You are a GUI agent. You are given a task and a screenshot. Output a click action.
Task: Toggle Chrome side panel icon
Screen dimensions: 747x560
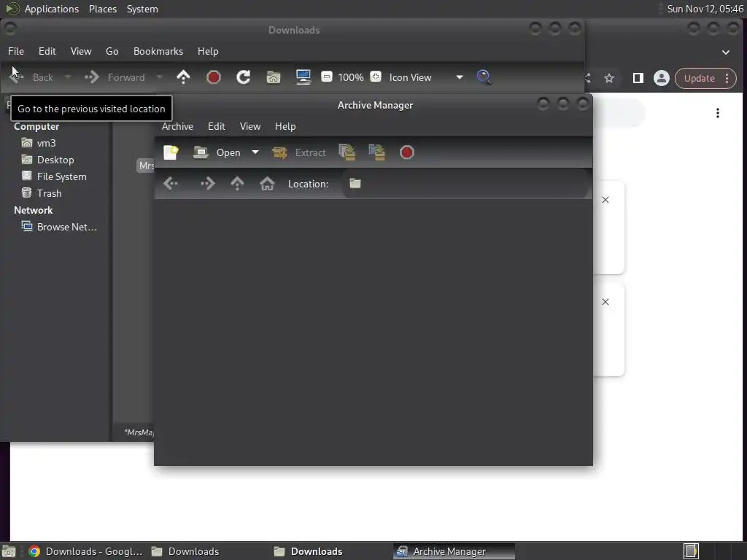pos(638,78)
